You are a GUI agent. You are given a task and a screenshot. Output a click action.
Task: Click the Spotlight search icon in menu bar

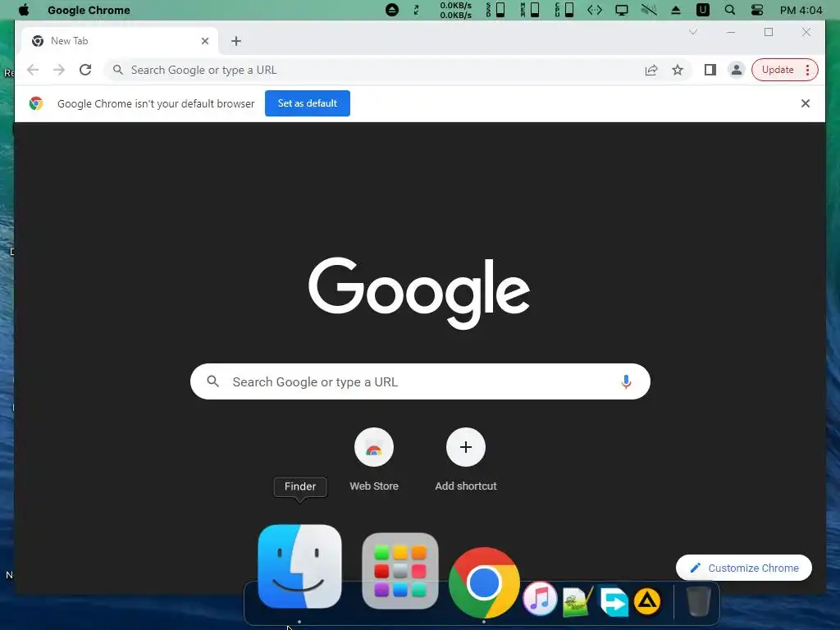(x=729, y=10)
